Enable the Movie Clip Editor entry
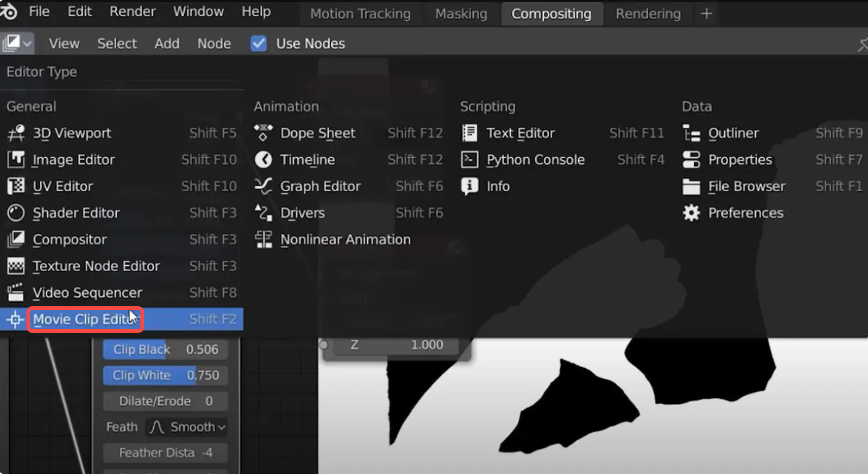 [85, 319]
